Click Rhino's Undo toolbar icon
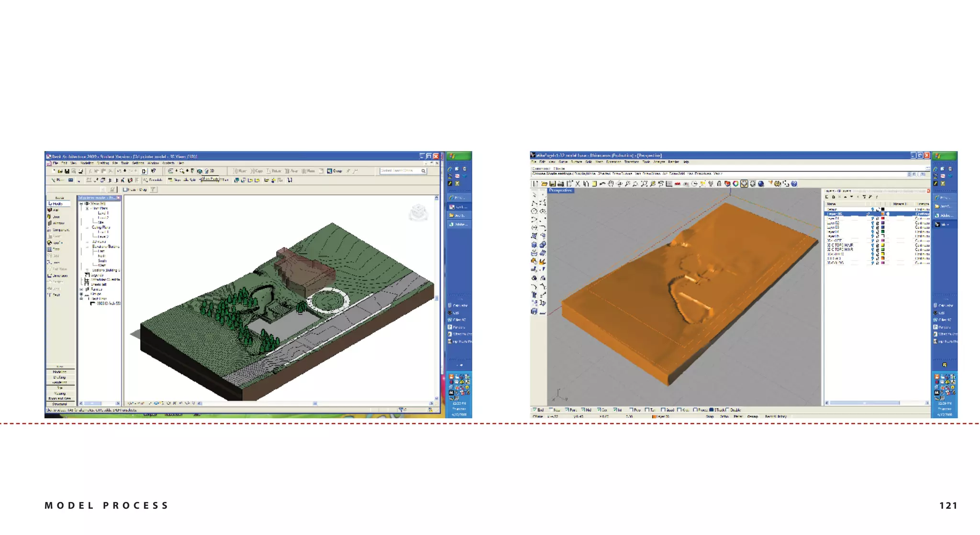Screen dimensions: 980x535 tap(602, 183)
